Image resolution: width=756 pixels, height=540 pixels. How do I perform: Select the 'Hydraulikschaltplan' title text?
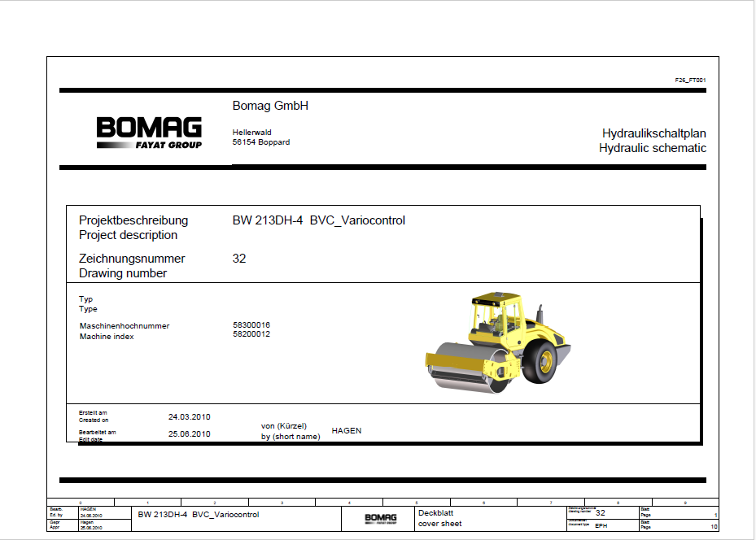pyautogui.click(x=653, y=133)
